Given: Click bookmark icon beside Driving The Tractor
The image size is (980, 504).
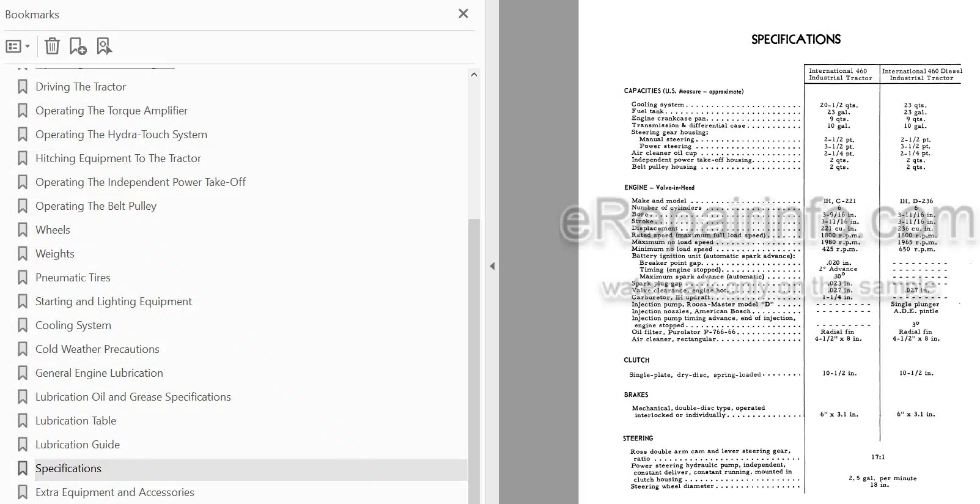Looking at the screenshot, I should (23, 87).
